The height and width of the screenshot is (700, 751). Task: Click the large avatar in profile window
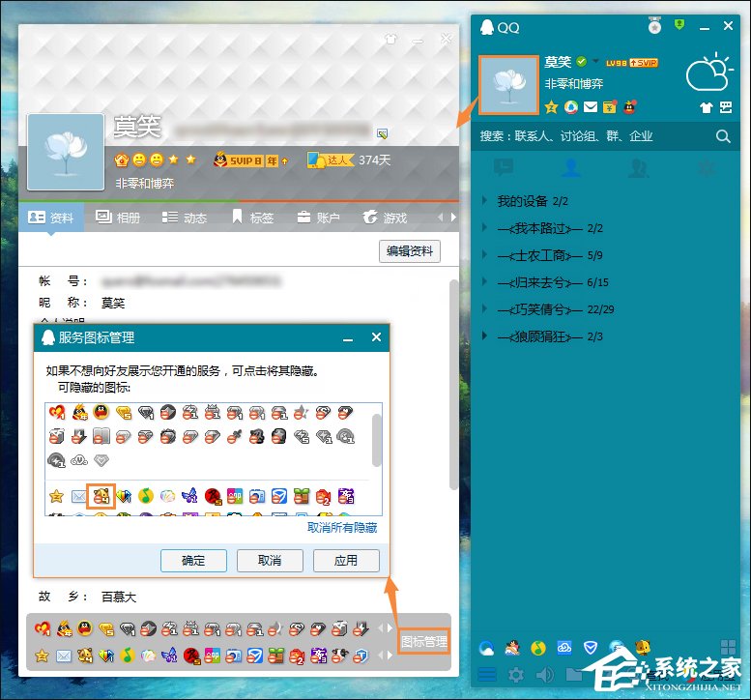click(66, 152)
